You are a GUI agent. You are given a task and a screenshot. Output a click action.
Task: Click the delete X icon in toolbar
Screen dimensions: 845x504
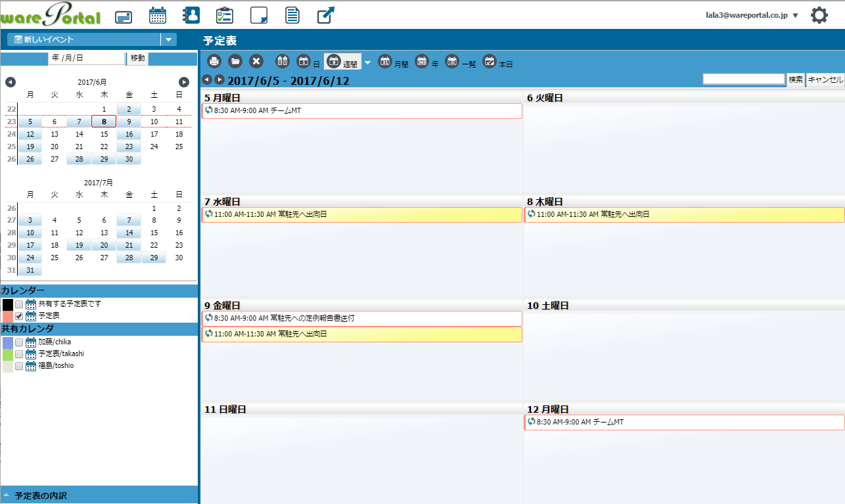tap(256, 61)
